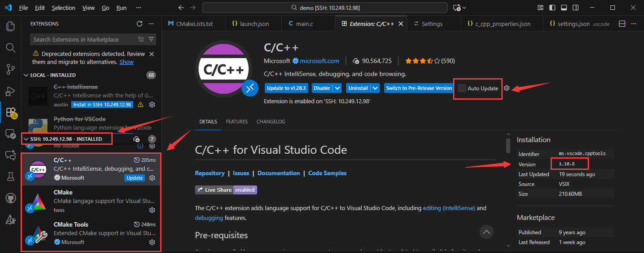Select the Extensions activity bar icon
This screenshot has height=253, width=644.
[x=11, y=112]
